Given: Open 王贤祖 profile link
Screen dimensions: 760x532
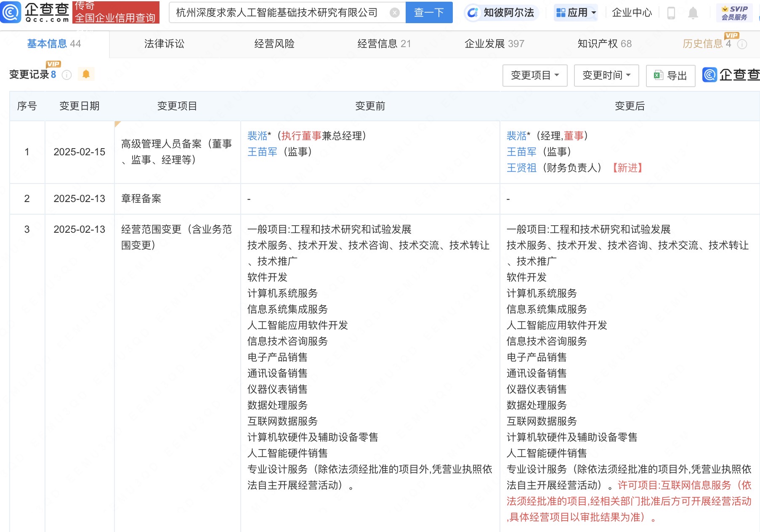Looking at the screenshot, I should (x=521, y=168).
